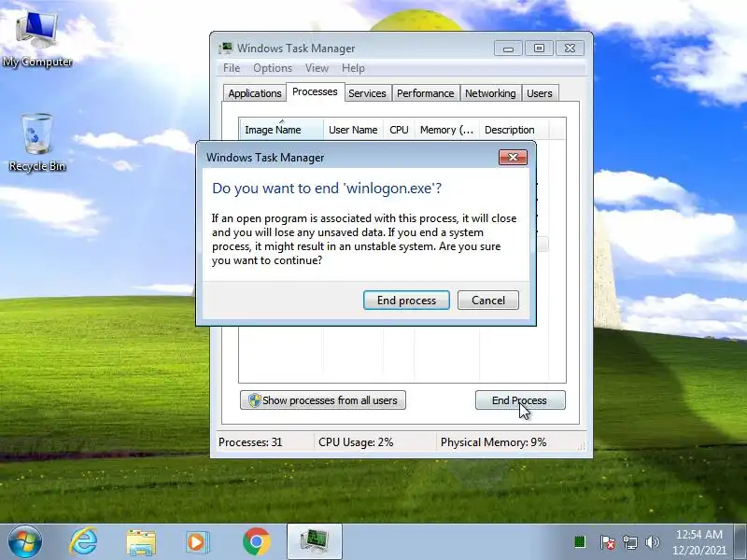747x560 pixels.
Task: Click End Process button in Task Manager window
Action: (x=520, y=400)
